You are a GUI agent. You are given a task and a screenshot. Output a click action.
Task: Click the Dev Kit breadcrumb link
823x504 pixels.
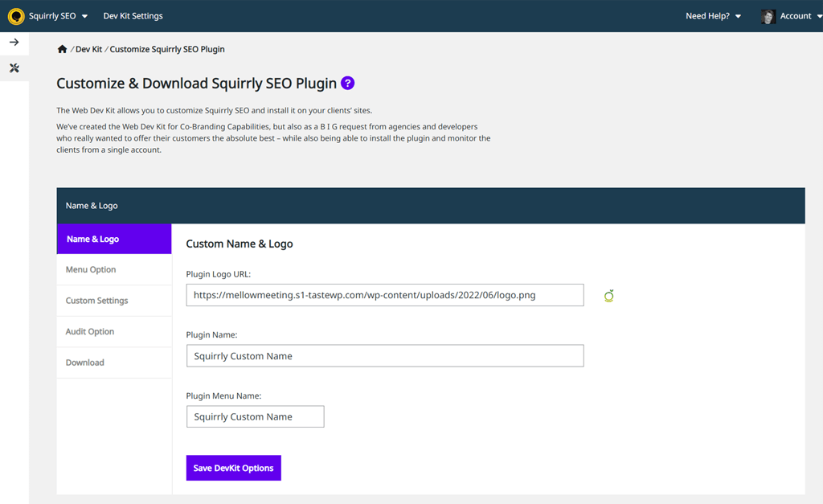(x=88, y=49)
